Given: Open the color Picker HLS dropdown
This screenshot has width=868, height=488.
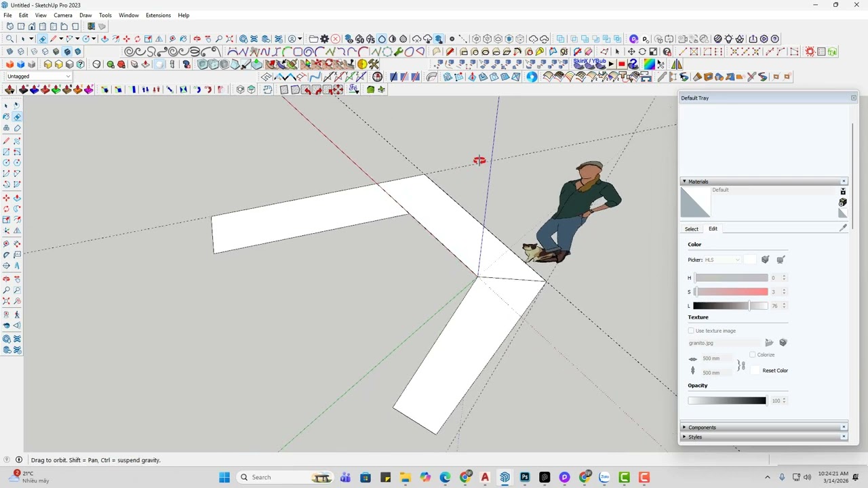Looking at the screenshot, I should coord(722,260).
